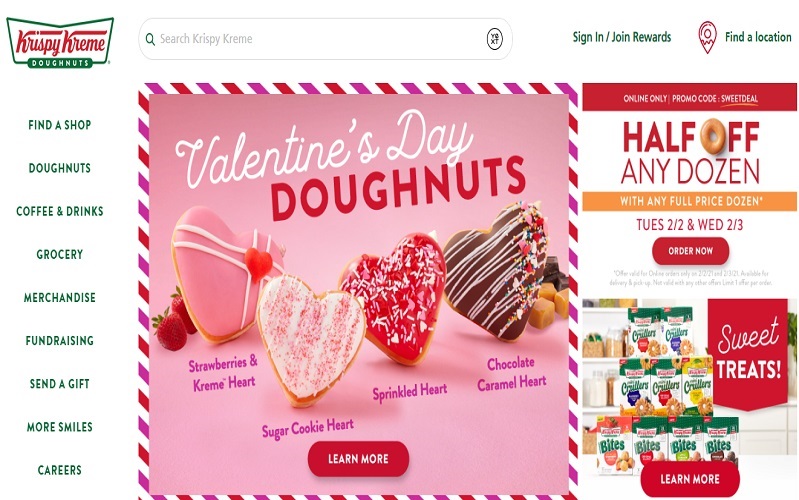The width and height of the screenshot is (799, 500).
Task: Choose Send a Gift
Action: pyautogui.click(x=60, y=384)
